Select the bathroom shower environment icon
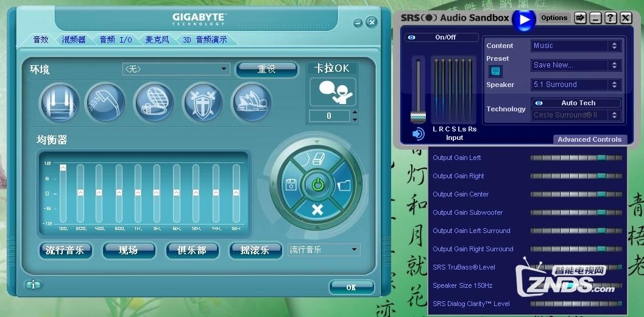 tap(105, 102)
